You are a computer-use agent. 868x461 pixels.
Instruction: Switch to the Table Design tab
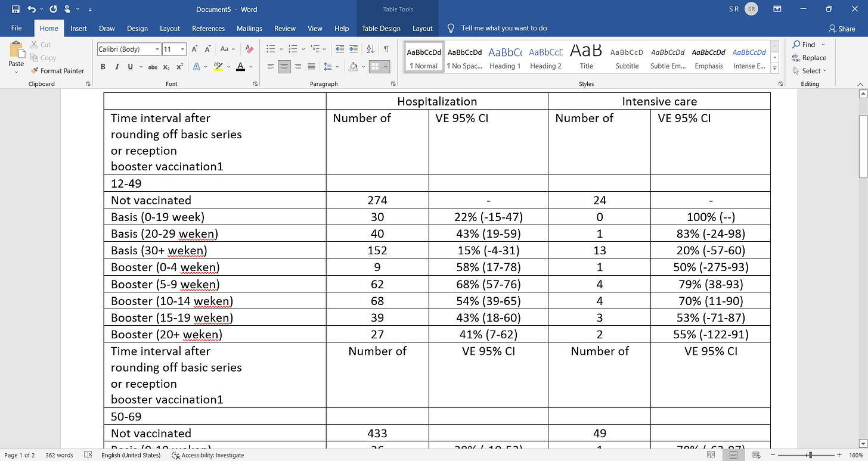click(x=382, y=28)
